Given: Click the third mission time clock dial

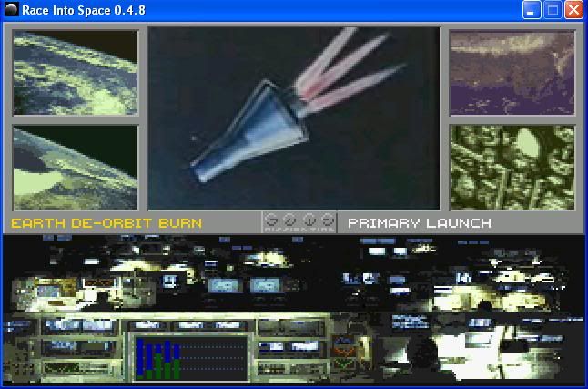Looking at the screenshot, I should pyautogui.click(x=309, y=219).
